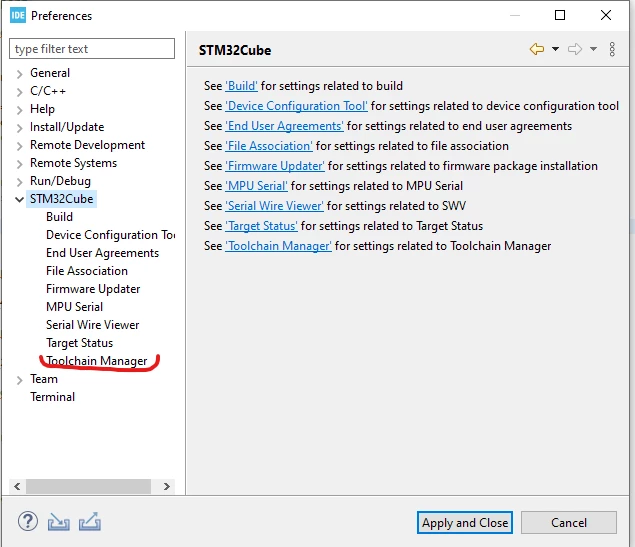The image size is (635, 547).
Task: Select the Run/Debug tree label
Action: coord(60,181)
